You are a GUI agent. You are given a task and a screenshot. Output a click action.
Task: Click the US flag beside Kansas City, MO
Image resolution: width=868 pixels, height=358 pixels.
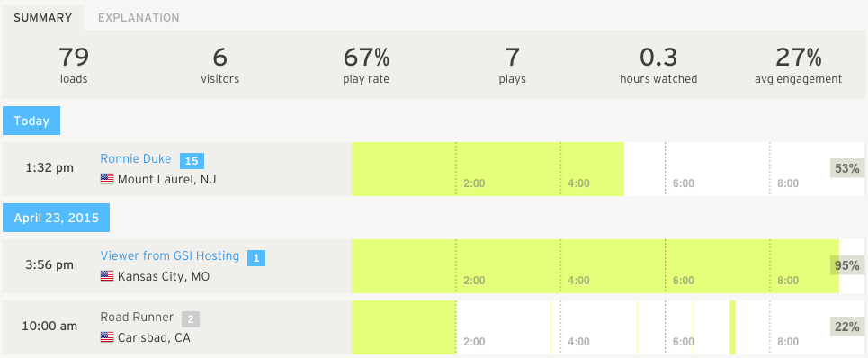(107, 275)
